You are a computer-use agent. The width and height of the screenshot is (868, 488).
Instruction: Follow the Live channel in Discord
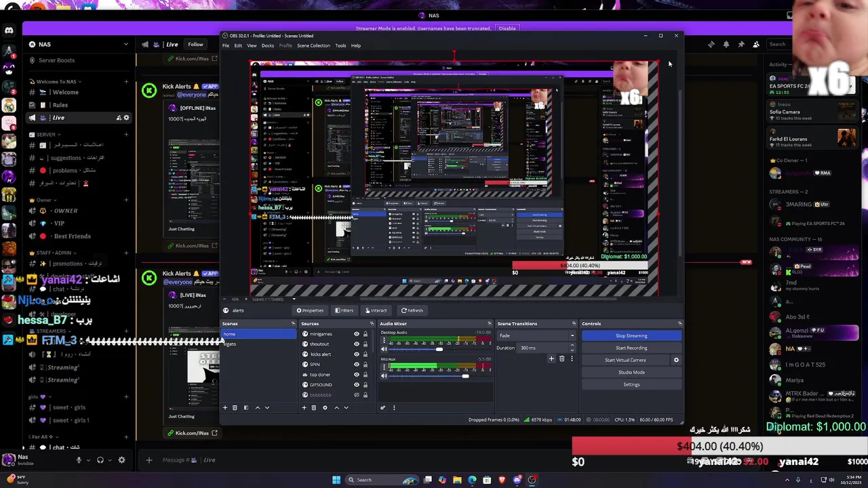point(195,45)
